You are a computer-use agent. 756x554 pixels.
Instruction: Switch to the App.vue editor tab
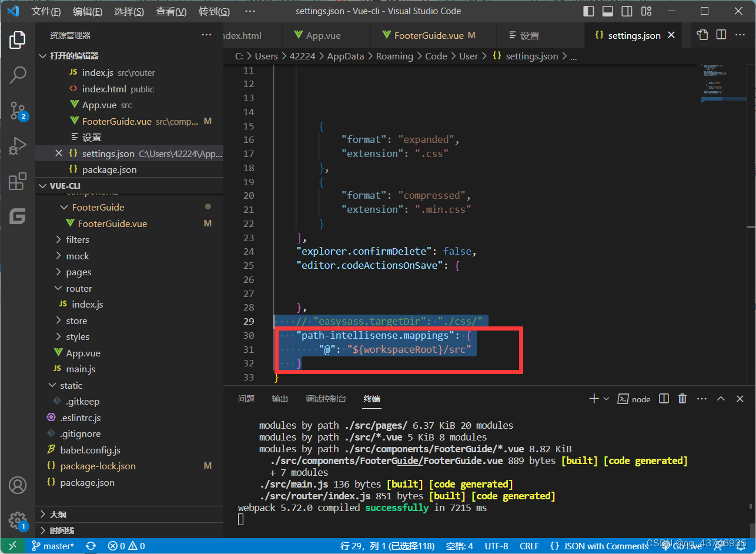tap(326, 35)
